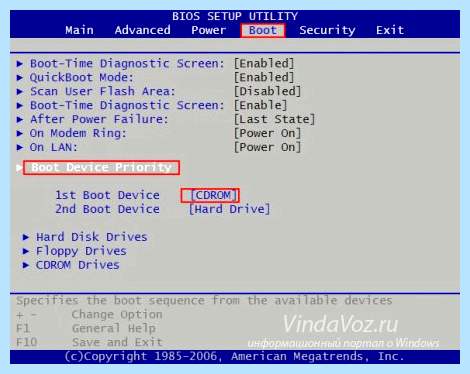Screen dimensions: 470x374
Task: Change On Modem Ring [Power On] value
Action: click(267, 133)
